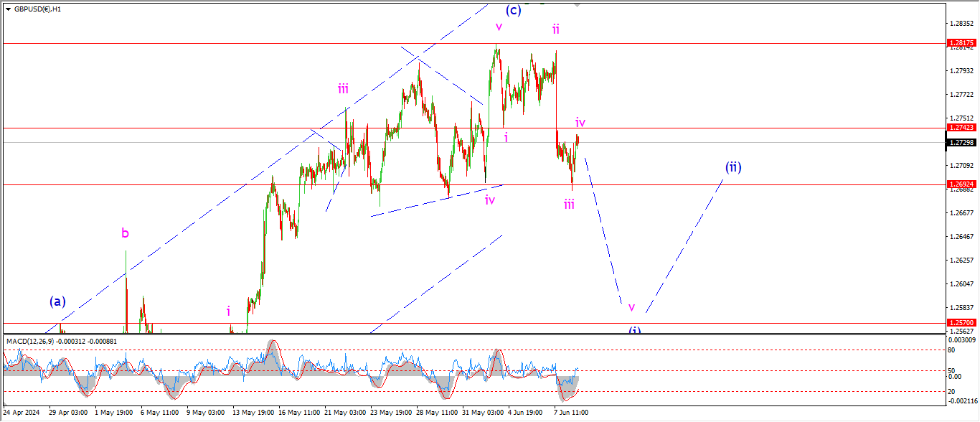The width and height of the screenshot is (980, 422).
Task: Click the 24 Apr 2024 date on time axis
Action: [21, 413]
